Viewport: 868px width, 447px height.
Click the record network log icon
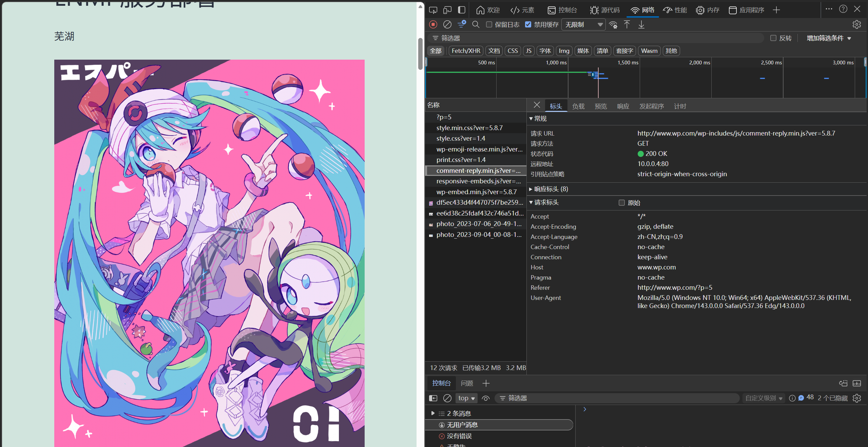pos(433,24)
